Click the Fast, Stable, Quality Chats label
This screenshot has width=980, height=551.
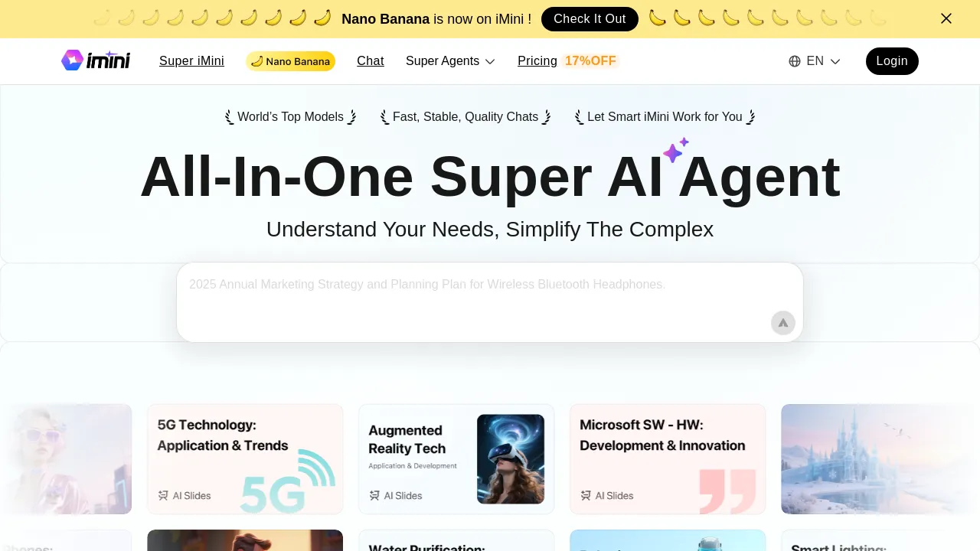pyautogui.click(x=465, y=117)
